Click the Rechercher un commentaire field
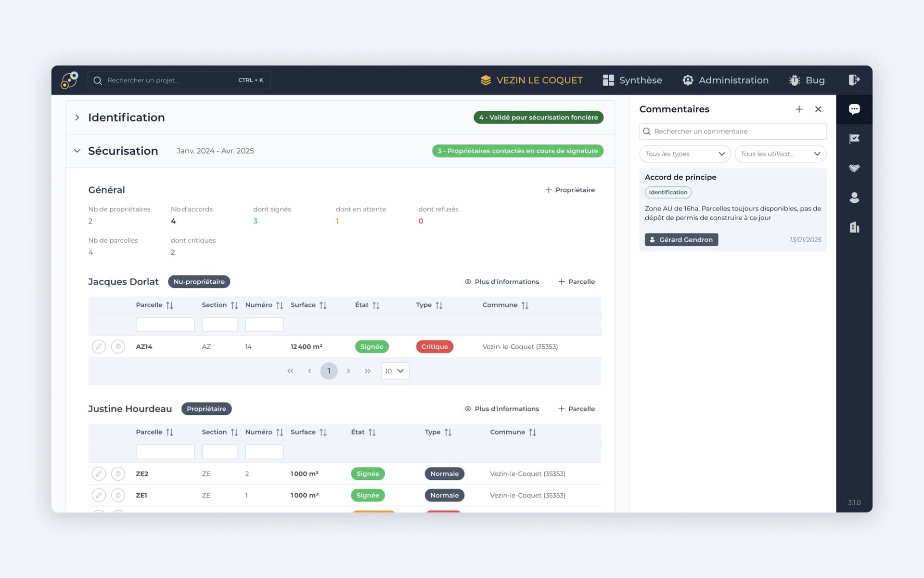Image resolution: width=924 pixels, height=578 pixels. point(733,131)
